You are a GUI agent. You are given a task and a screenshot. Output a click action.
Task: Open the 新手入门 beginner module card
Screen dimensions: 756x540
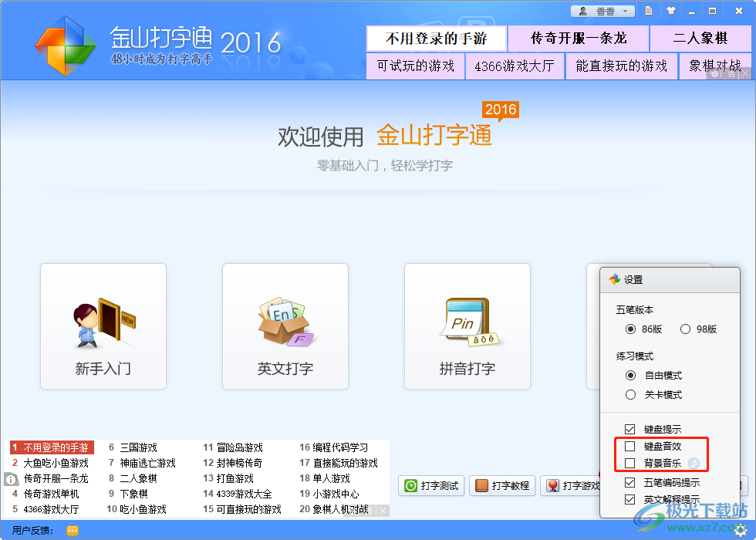tap(103, 326)
